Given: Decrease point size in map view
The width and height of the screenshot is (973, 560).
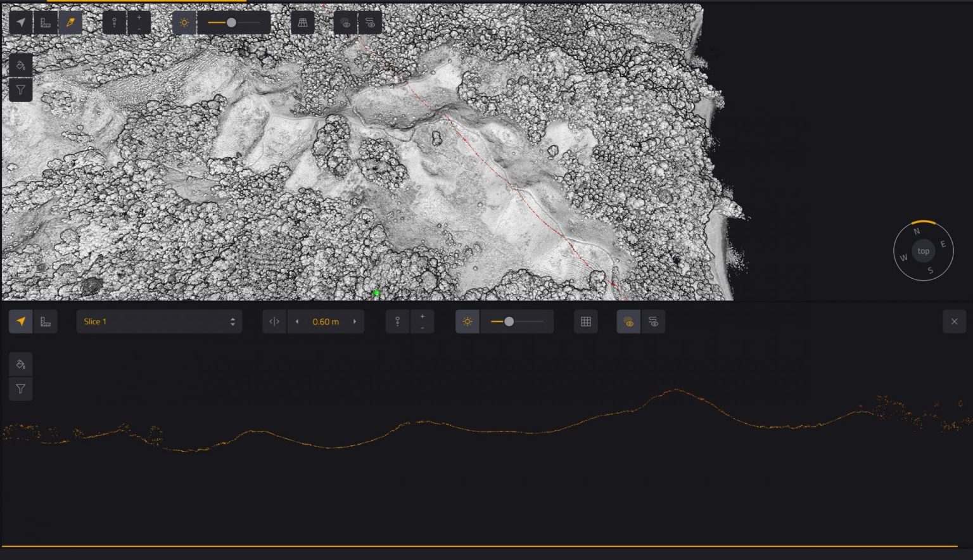Looking at the screenshot, I should click(x=139, y=29).
